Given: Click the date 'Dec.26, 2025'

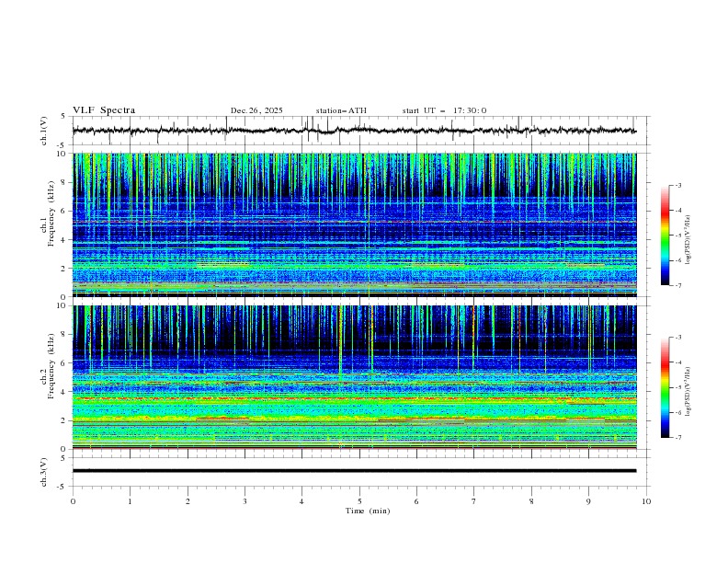Looking at the screenshot, I should point(256,110).
